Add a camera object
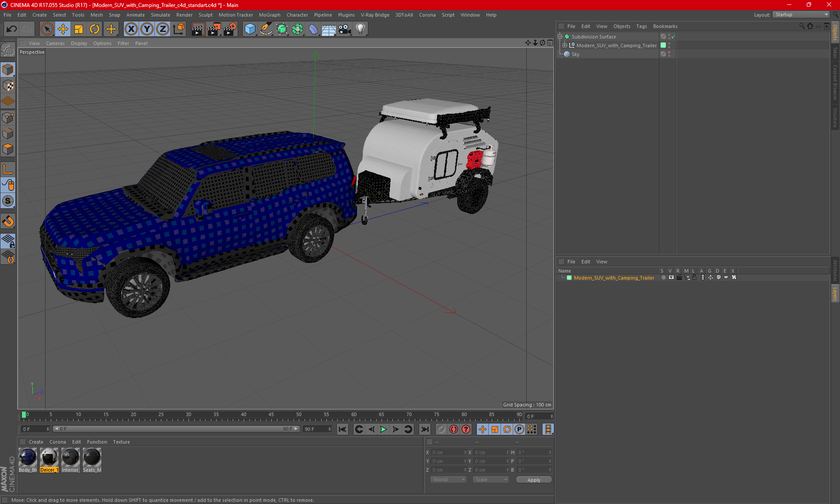840x504 pixels. (345, 29)
